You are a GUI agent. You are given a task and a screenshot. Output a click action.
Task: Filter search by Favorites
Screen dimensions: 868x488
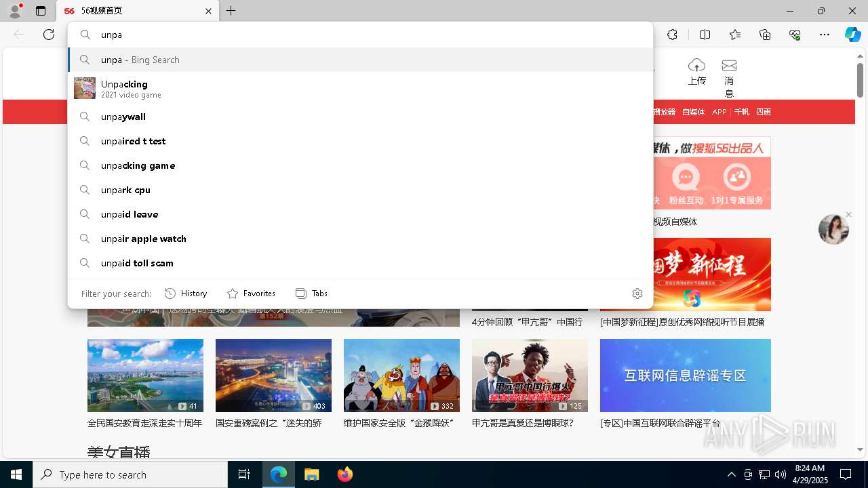(x=251, y=293)
